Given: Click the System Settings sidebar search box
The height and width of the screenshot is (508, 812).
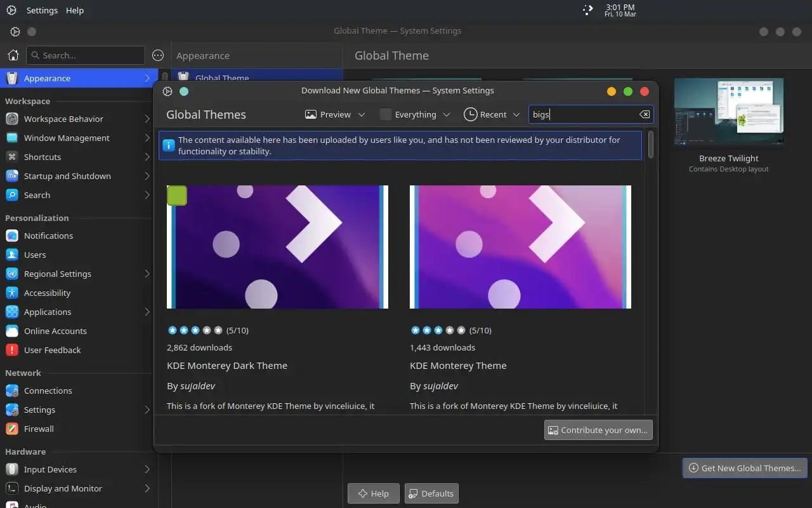Looking at the screenshot, I should coord(86,55).
